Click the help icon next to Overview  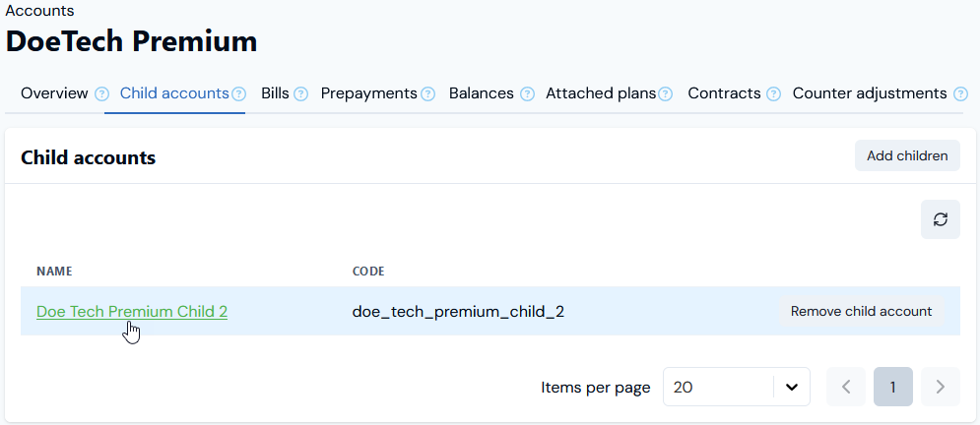(x=101, y=94)
